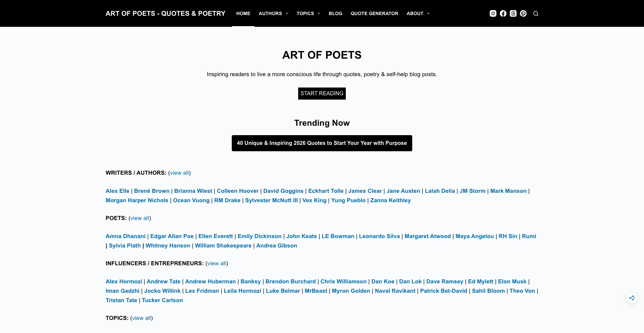Open the Jane Austen author link
The width and height of the screenshot is (644, 333).
click(x=403, y=191)
